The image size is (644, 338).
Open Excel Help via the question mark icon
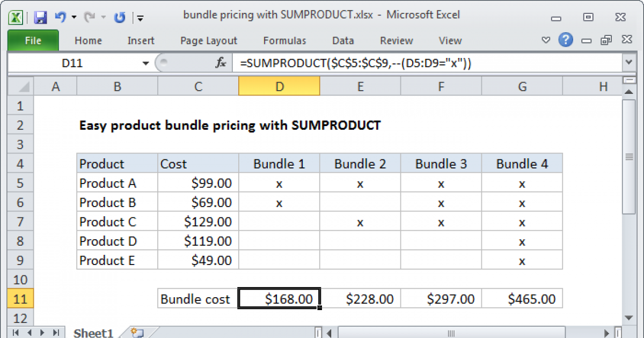pyautogui.click(x=566, y=40)
